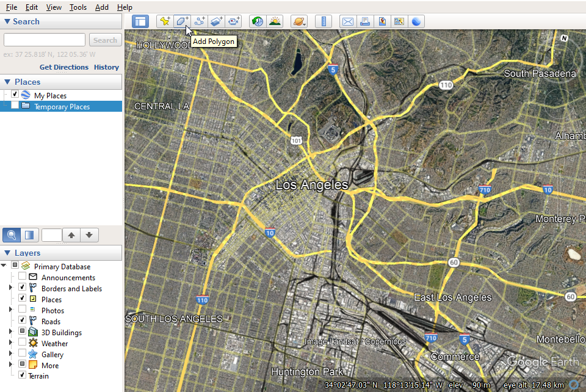Enable the Photos layer checkbox
The width and height of the screenshot is (586, 392).
[x=23, y=309]
